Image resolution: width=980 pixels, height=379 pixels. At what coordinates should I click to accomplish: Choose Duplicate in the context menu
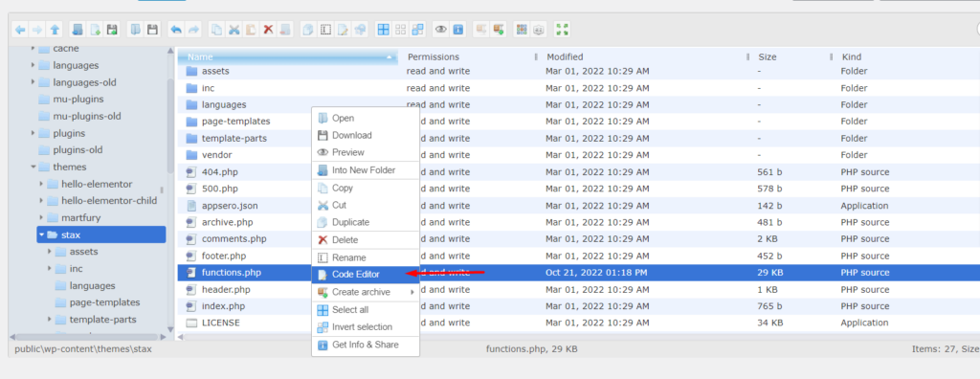tap(365, 222)
